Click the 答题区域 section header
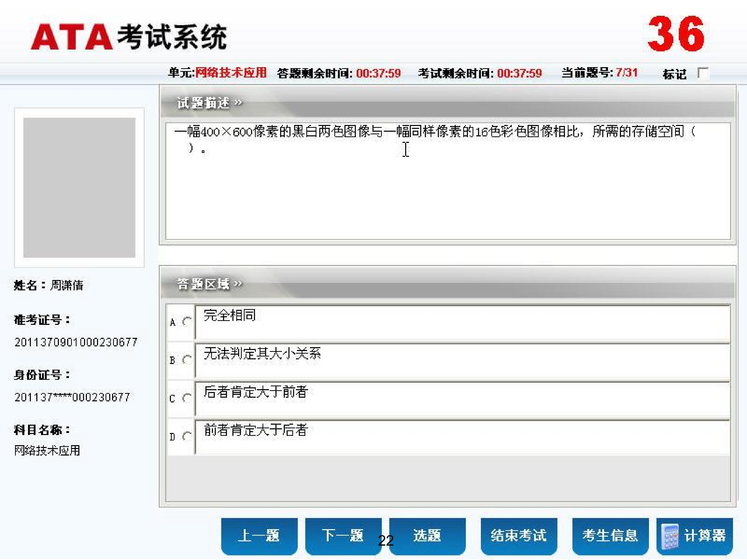This screenshot has height=560, width=747. point(448,284)
